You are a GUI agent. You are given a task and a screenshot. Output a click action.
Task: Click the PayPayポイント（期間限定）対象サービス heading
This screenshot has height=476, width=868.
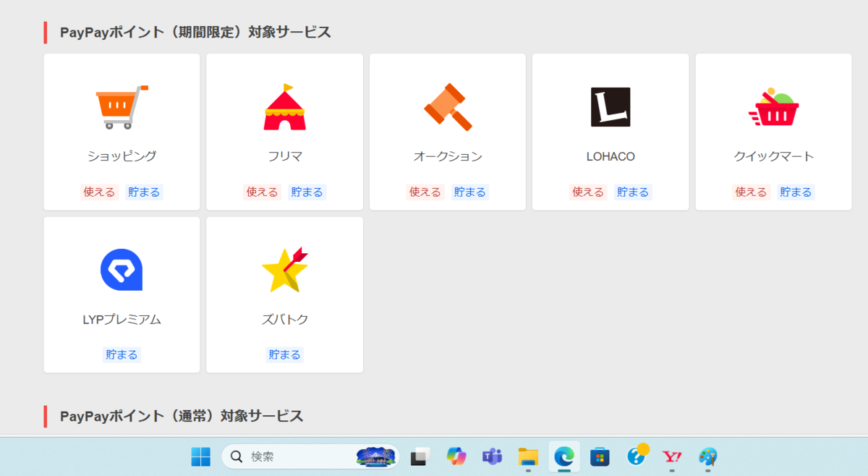tap(195, 33)
